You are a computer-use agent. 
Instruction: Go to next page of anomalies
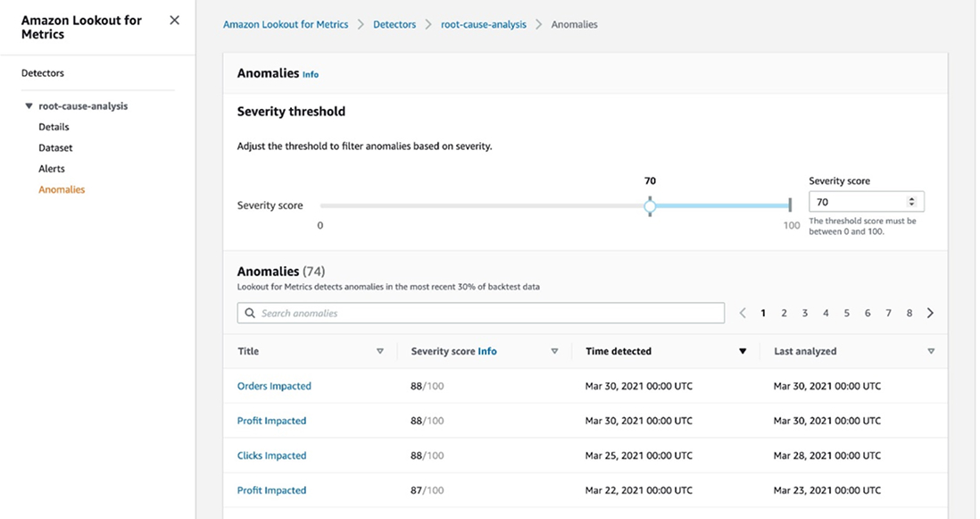click(x=930, y=313)
